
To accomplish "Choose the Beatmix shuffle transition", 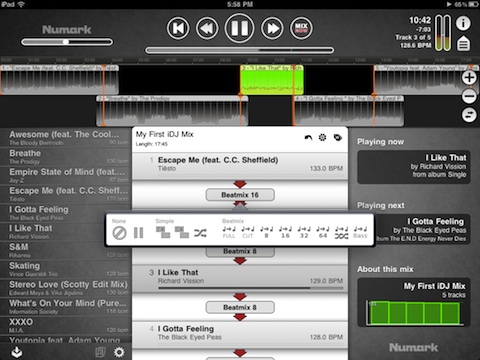I will [x=341, y=232].
